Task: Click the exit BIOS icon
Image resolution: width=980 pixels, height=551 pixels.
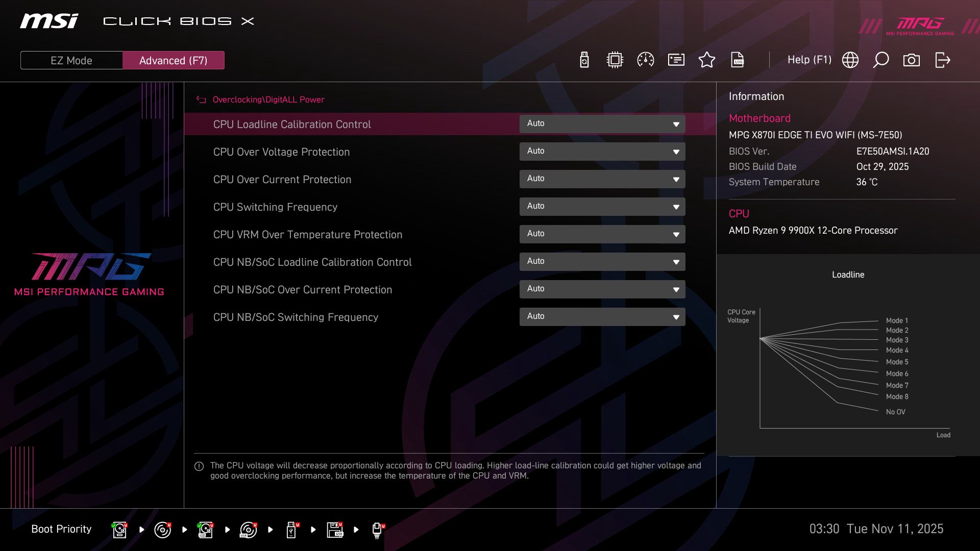Action: pyautogui.click(x=942, y=60)
